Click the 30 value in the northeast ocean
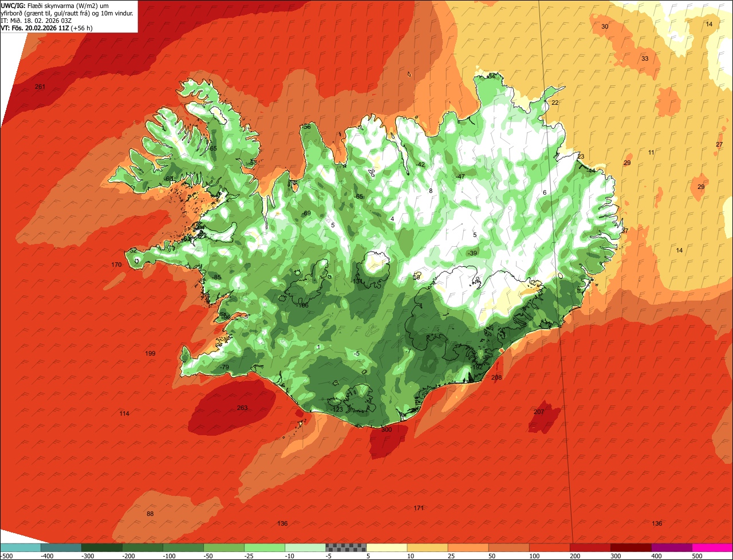 click(605, 27)
